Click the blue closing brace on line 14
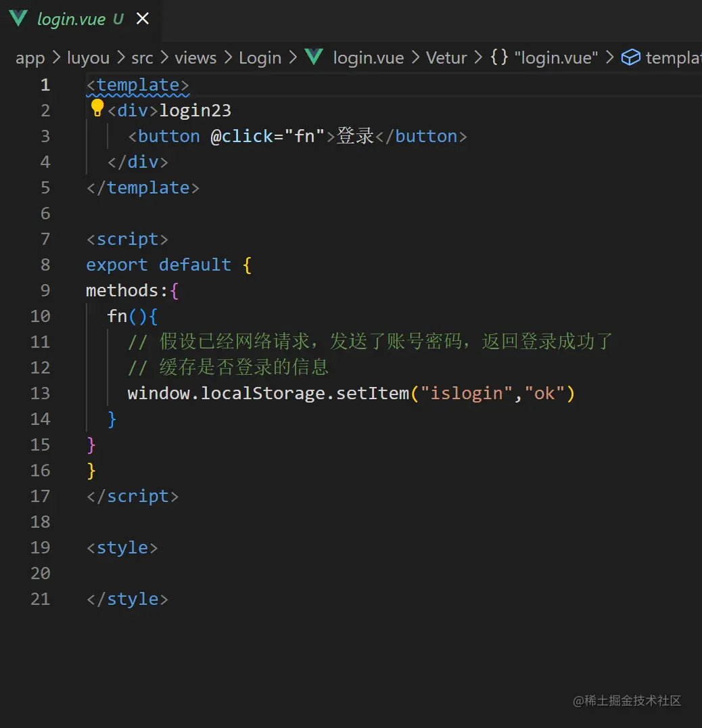The image size is (702, 728). [112, 419]
